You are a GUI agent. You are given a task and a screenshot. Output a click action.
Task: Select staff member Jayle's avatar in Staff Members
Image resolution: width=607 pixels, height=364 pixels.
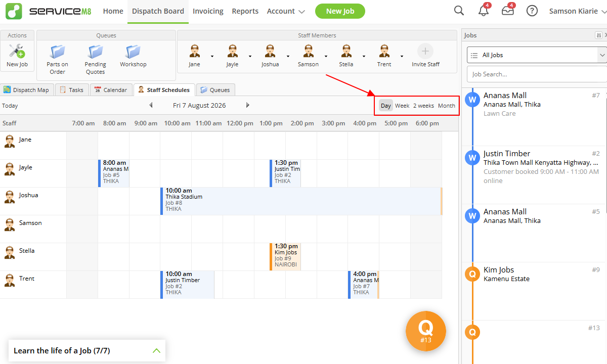(x=232, y=51)
